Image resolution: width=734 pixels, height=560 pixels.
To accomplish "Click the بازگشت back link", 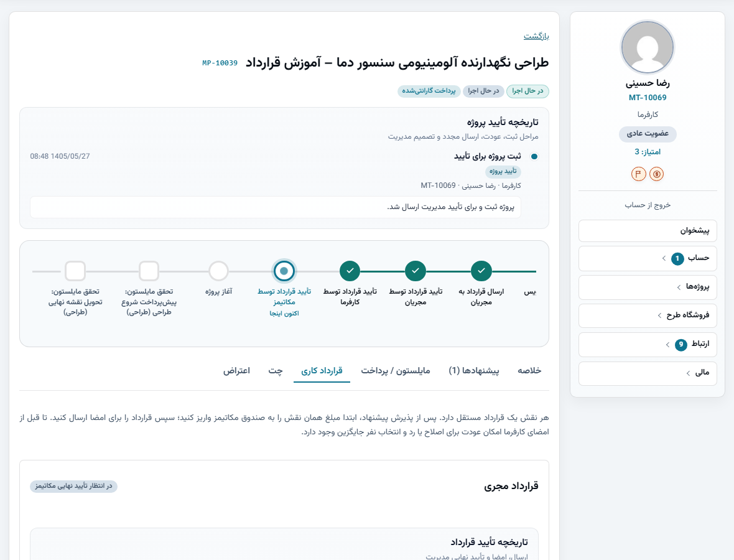I will point(536,36).
